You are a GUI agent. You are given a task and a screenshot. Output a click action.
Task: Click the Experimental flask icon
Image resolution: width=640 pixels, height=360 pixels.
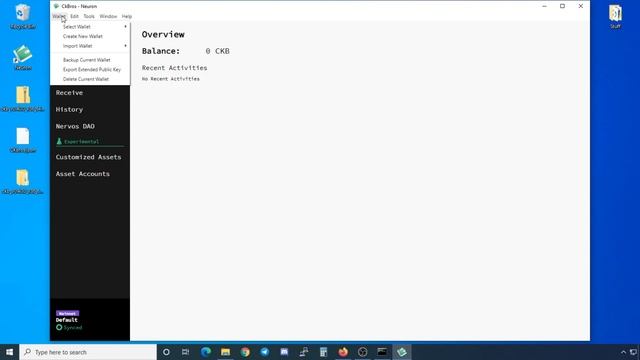pyautogui.click(x=59, y=141)
